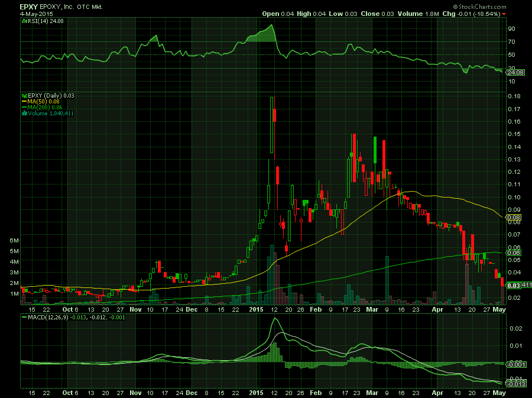Click the price axis label 0.15

514,134
